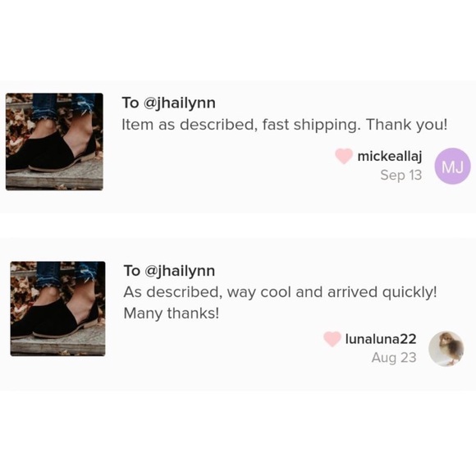Tap the pink heart beside mickeallaj
476x476 pixels.
click(344, 156)
